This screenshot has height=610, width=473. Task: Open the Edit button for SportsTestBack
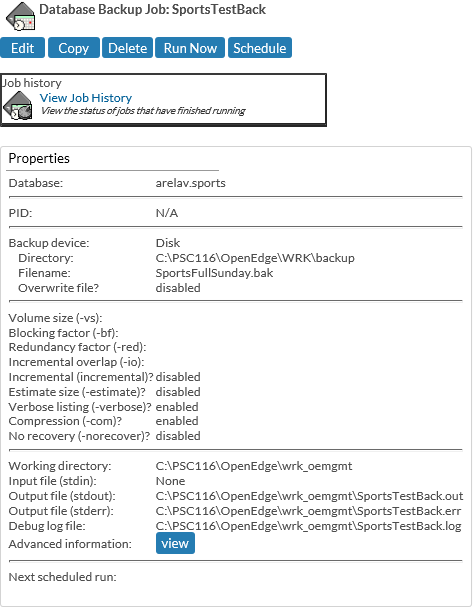tap(22, 48)
